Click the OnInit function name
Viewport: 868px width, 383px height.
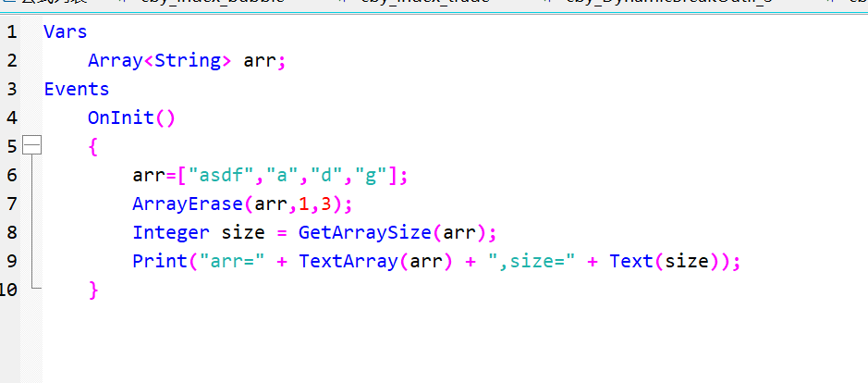(x=120, y=118)
